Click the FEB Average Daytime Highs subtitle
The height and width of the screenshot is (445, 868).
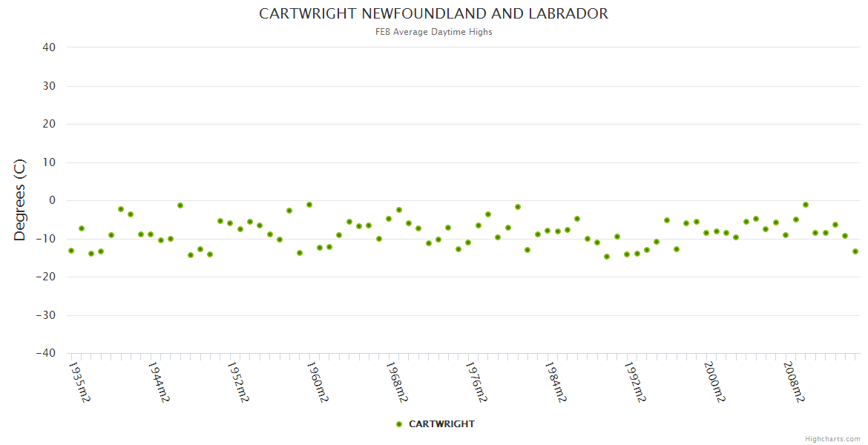pyautogui.click(x=433, y=32)
